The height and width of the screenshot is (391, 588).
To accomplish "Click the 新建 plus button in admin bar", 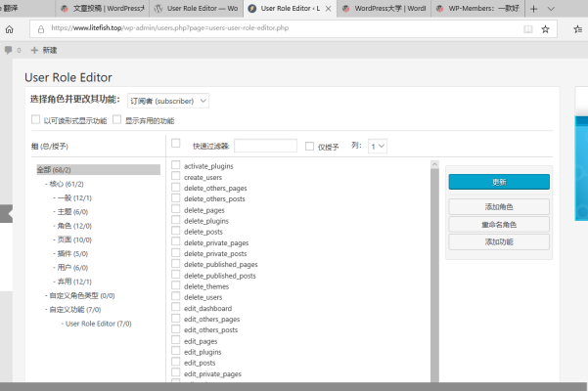I will coord(44,50).
